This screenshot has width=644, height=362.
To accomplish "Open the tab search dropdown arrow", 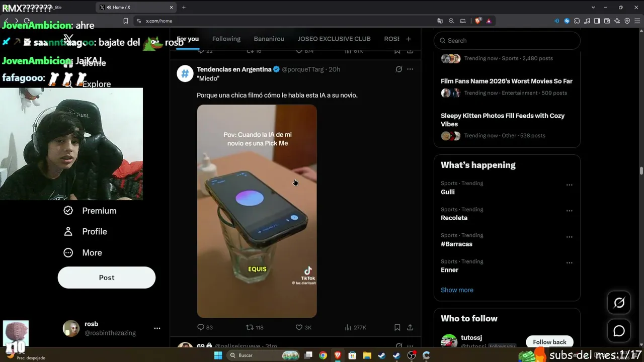I will 594,8.
